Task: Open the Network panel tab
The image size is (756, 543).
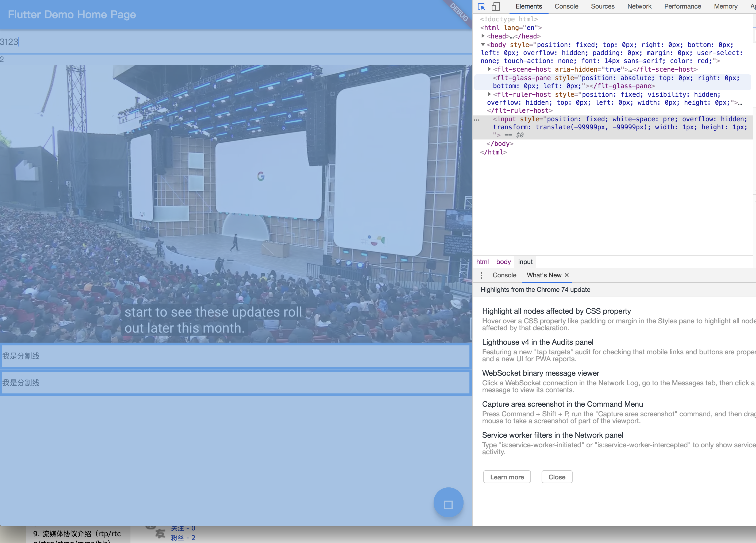Action: (639, 7)
